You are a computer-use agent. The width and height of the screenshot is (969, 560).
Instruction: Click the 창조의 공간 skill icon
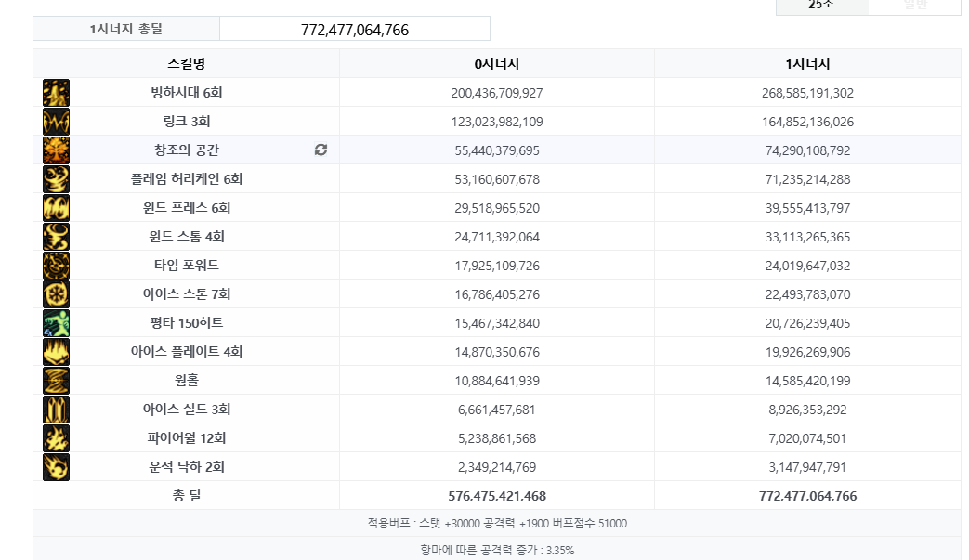[56, 150]
